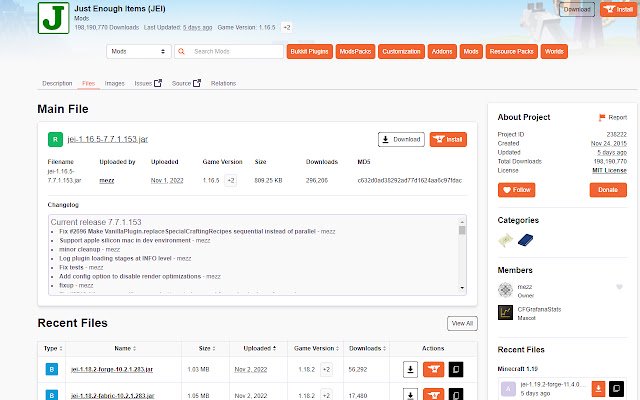Image resolution: width=640 pixels, height=400 pixels.
Task: Click sidebar jei-1.19.2-forge file avatar
Action: click(508, 389)
